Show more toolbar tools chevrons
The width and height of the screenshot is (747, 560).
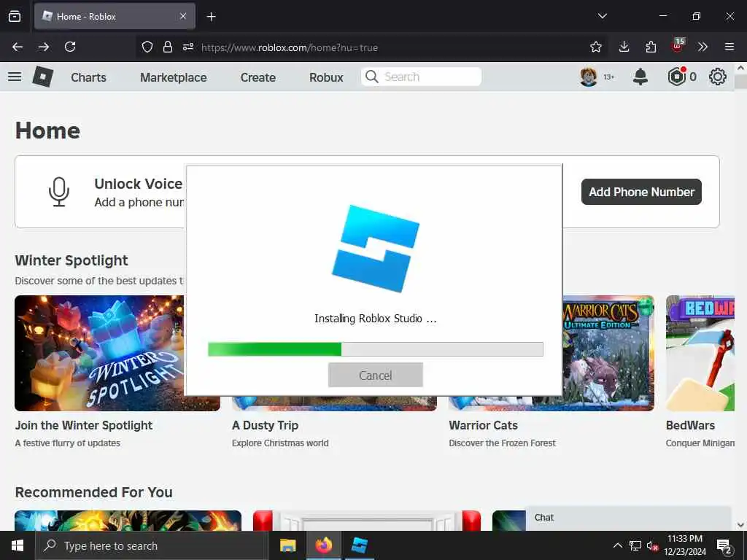pos(703,47)
